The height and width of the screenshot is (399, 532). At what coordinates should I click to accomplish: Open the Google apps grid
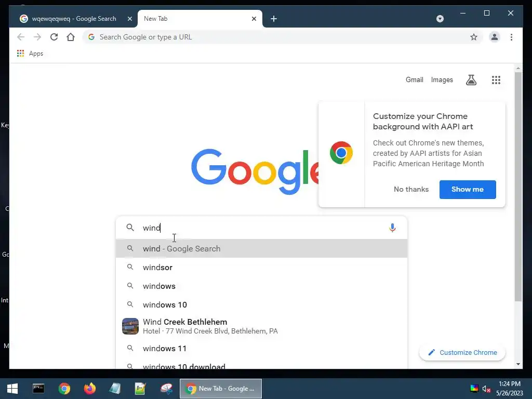[496, 80]
